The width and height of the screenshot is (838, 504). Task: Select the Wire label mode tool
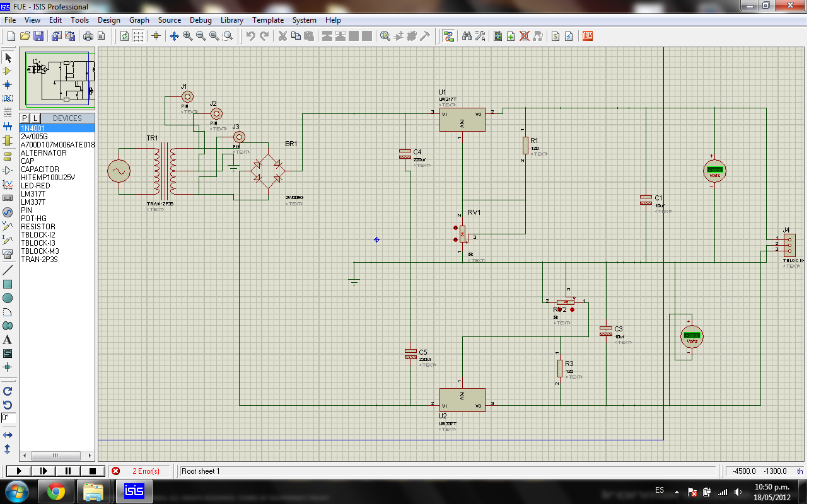click(x=8, y=98)
